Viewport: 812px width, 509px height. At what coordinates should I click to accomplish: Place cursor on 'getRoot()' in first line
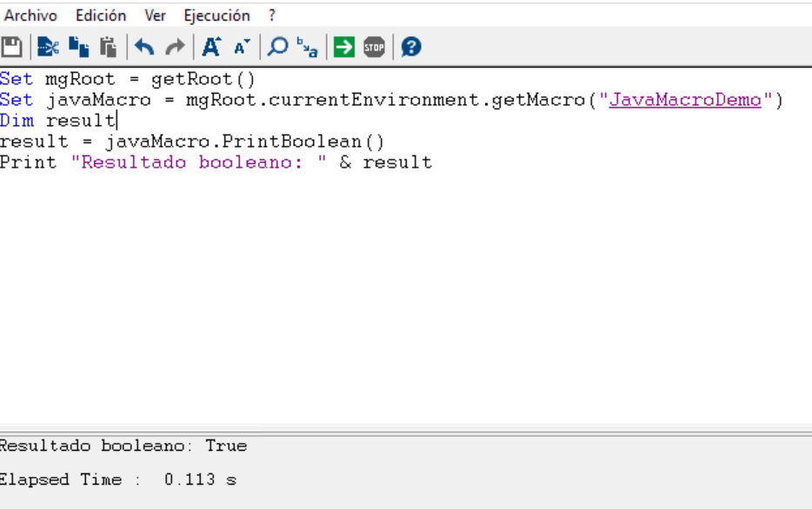(203, 79)
